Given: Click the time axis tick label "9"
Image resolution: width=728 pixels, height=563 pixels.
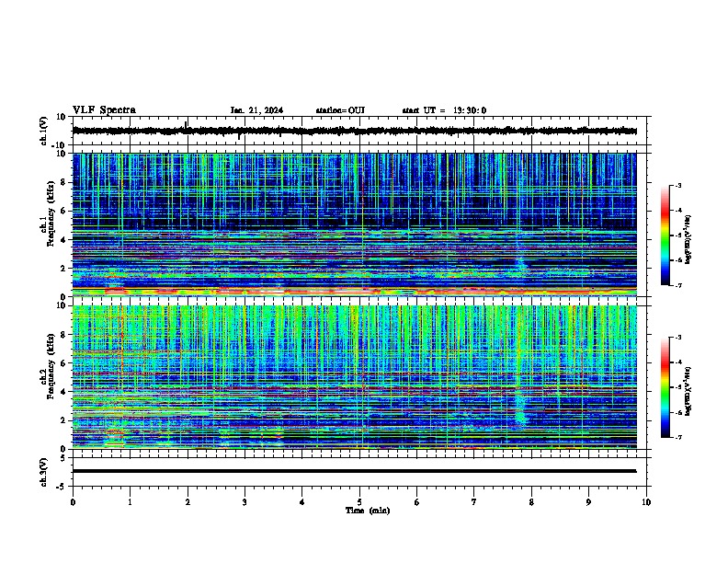Looking at the screenshot, I should point(588,502).
